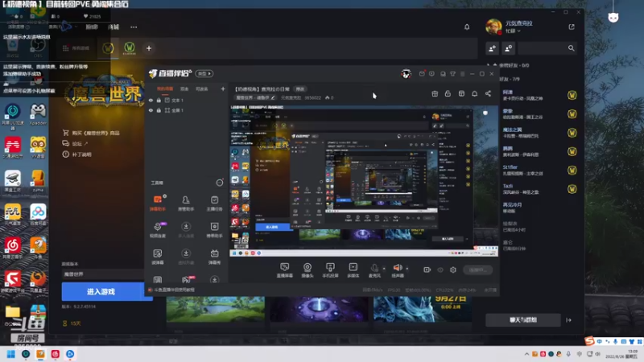Open the 房管助手 tool
The height and width of the screenshot is (362, 644).
[186, 204]
